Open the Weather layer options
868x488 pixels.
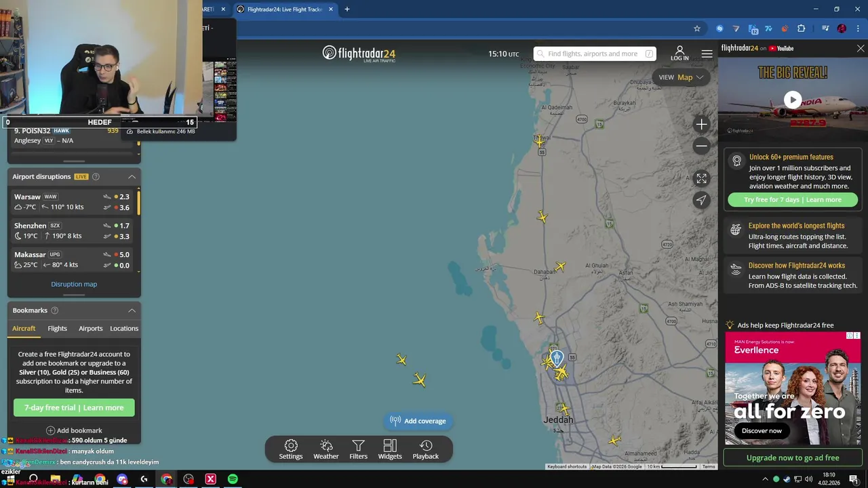point(326,449)
